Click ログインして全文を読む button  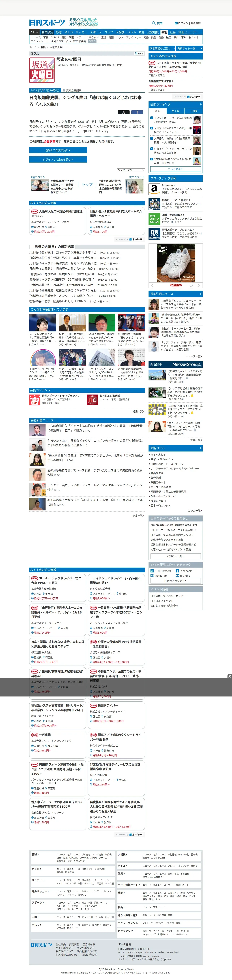pyautogui.click(x=58, y=159)
